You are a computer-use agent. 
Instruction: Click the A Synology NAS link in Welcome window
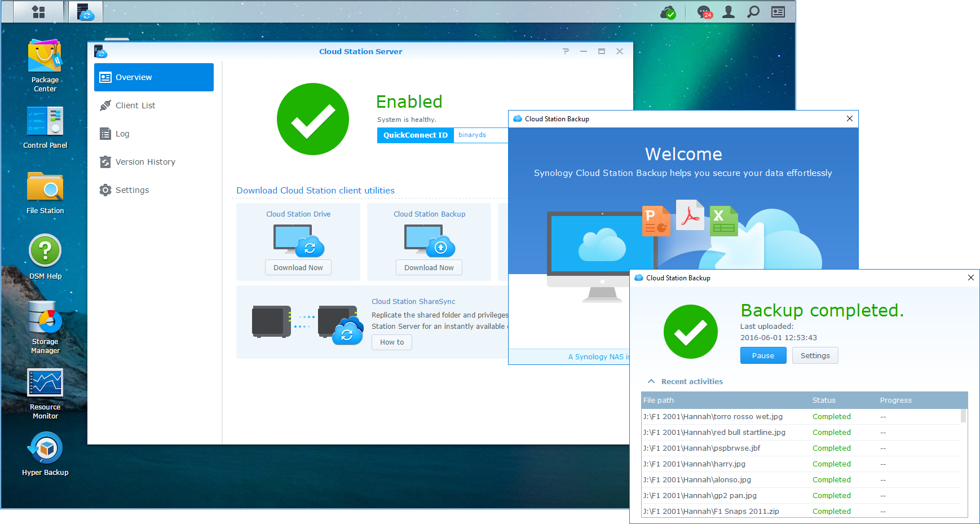pyautogui.click(x=599, y=356)
